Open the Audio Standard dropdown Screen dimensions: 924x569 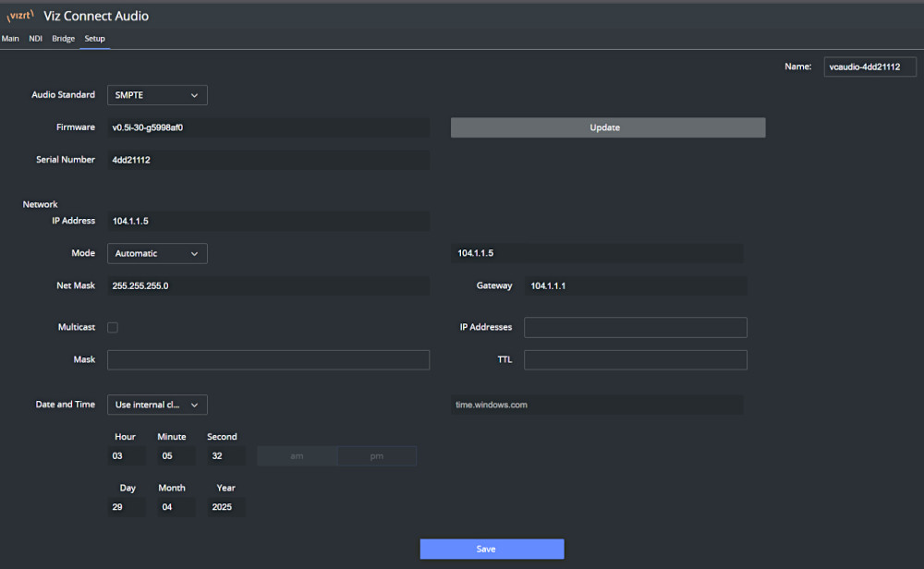click(x=157, y=95)
